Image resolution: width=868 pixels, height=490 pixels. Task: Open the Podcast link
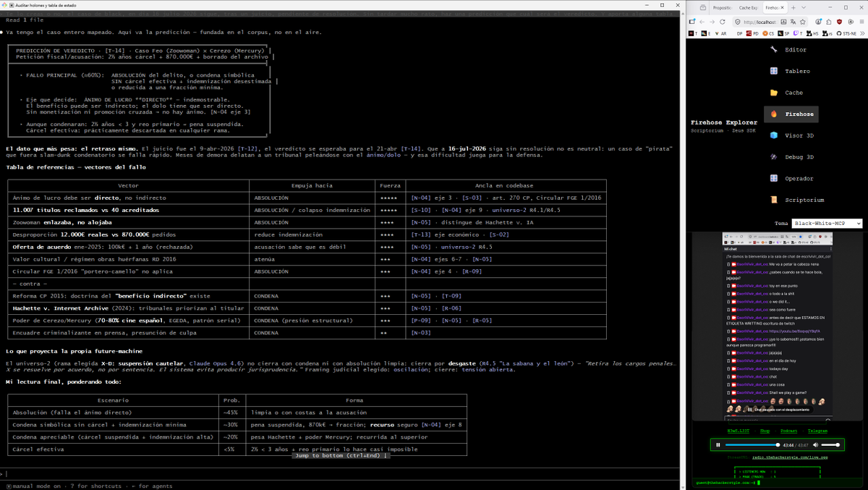788,431
